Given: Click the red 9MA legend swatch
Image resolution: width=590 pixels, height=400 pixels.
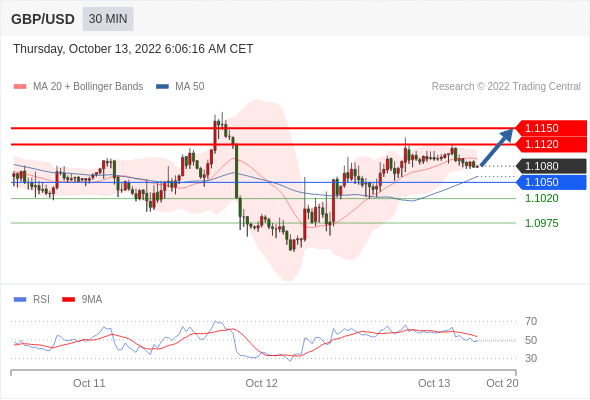Looking at the screenshot, I should 68,300.
